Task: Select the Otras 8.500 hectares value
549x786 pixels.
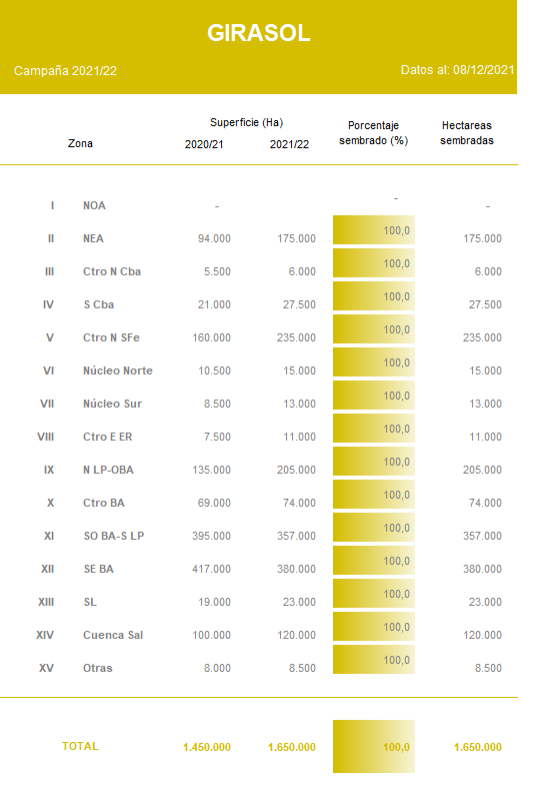Action: click(488, 668)
